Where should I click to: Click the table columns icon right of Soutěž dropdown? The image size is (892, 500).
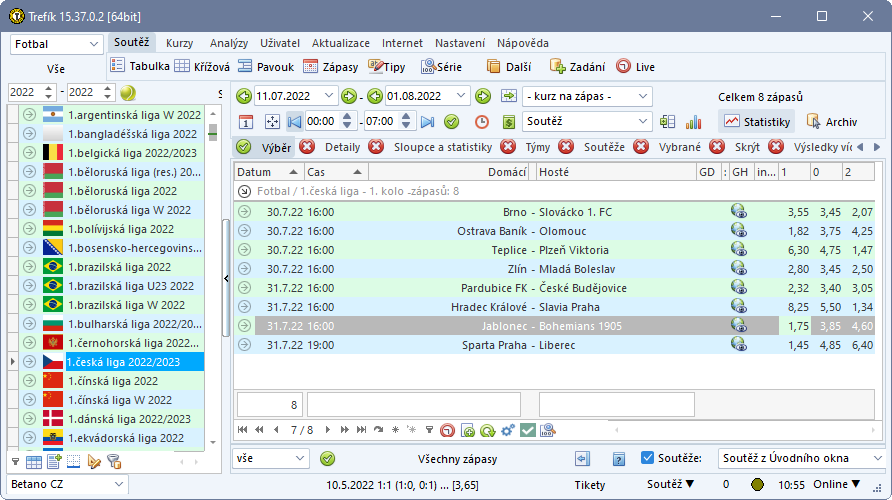[667, 122]
